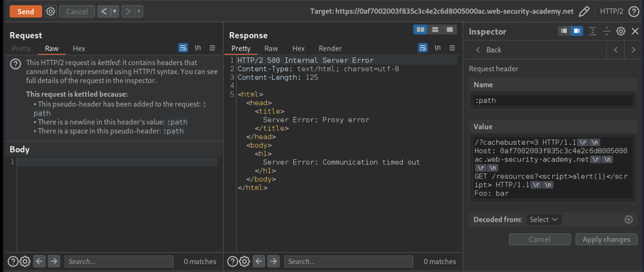Image resolution: width=644 pixels, height=272 pixels.
Task: Click the orange Send button
Action: click(x=26, y=12)
